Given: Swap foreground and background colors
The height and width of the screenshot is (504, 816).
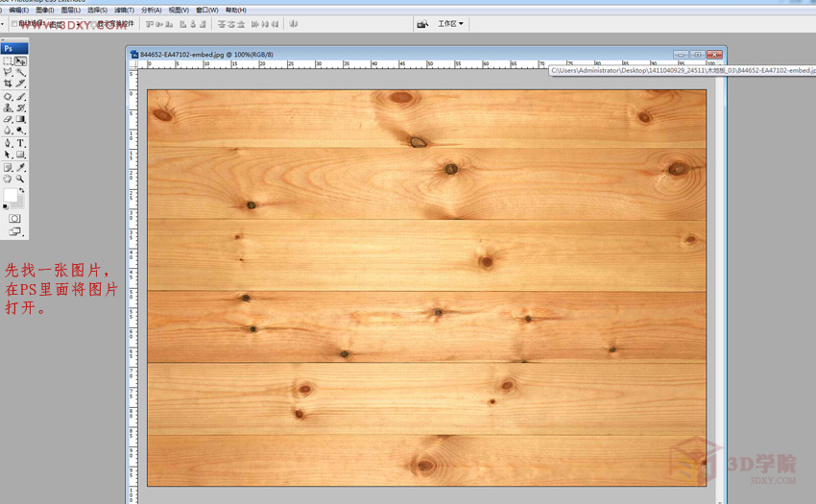Looking at the screenshot, I should click(22, 191).
